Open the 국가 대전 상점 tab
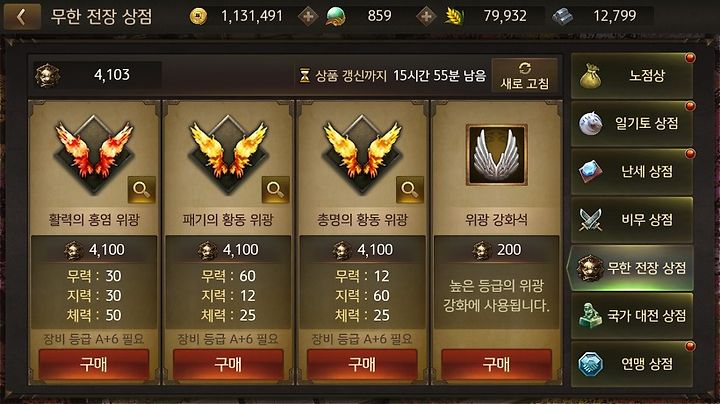 [x=632, y=316]
